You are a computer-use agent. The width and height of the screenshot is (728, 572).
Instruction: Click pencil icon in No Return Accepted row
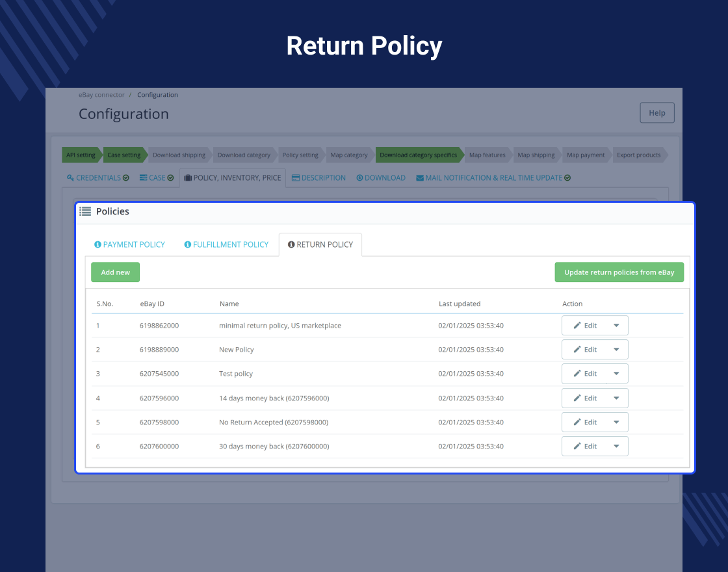click(577, 422)
